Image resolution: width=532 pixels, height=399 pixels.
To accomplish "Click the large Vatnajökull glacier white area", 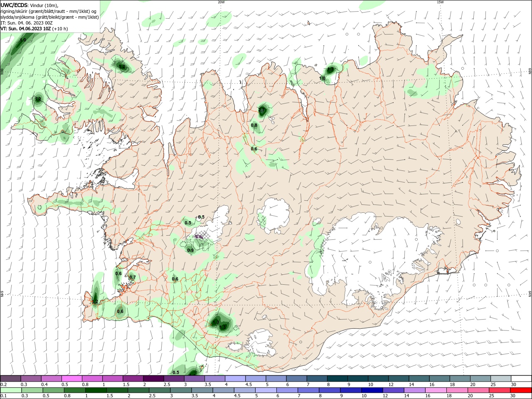I will click(x=374, y=258).
